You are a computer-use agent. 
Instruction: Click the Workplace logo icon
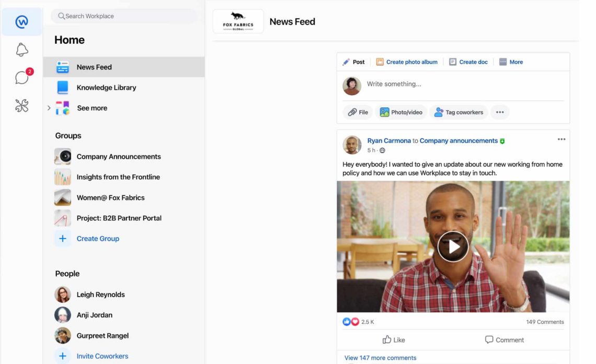click(x=21, y=22)
